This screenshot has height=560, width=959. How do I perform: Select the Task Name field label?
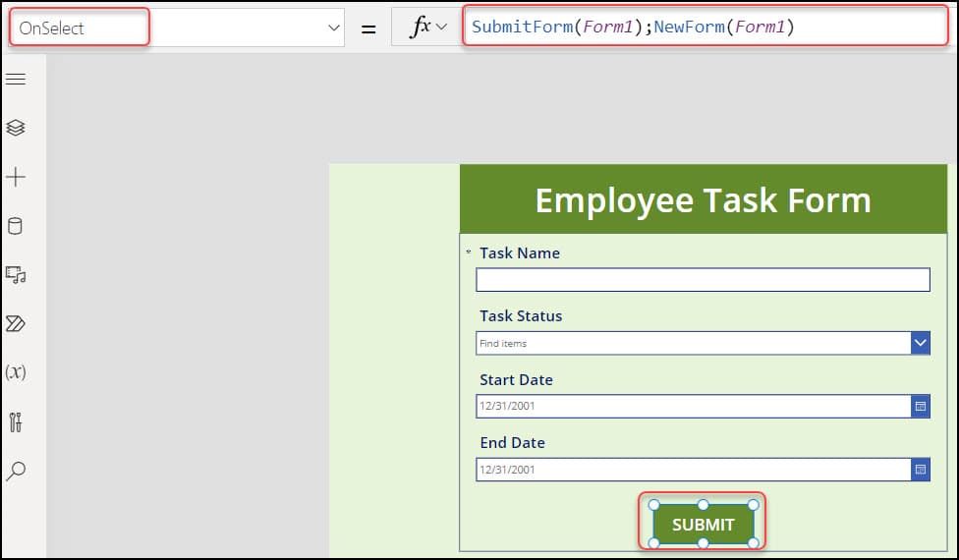tap(520, 253)
